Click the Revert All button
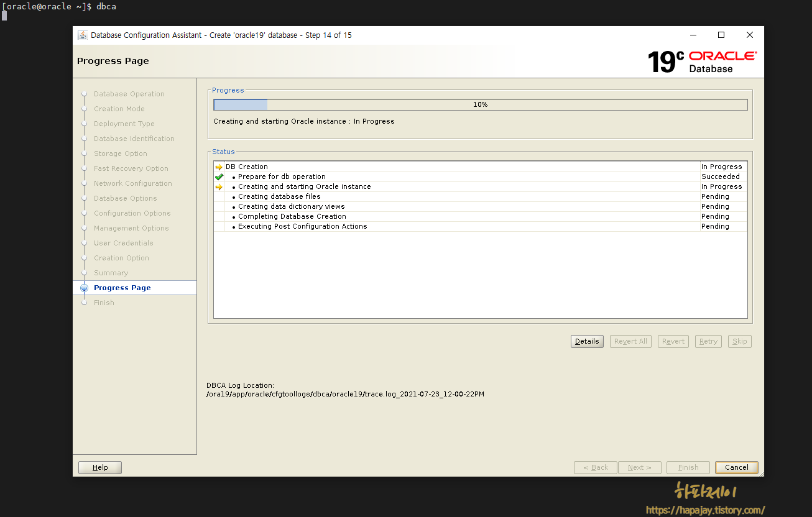The width and height of the screenshot is (812, 517). tap(630, 341)
